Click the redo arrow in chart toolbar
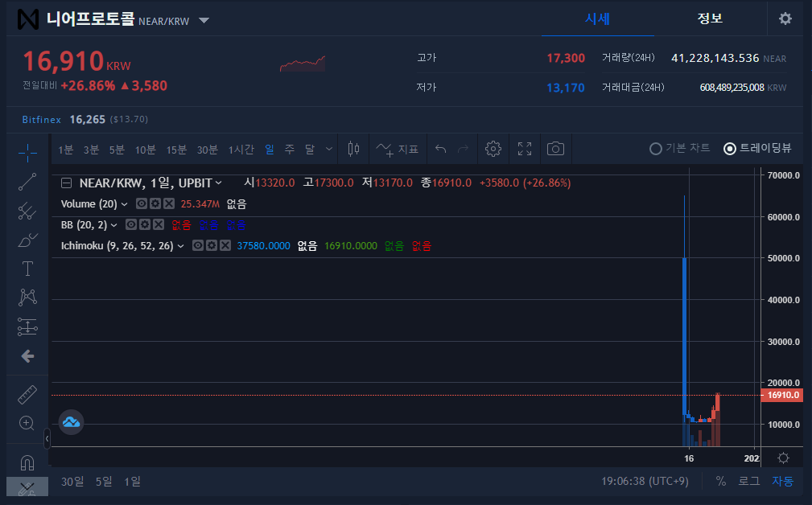Image resolution: width=812 pixels, height=505 pixels. tap(463, 149)
